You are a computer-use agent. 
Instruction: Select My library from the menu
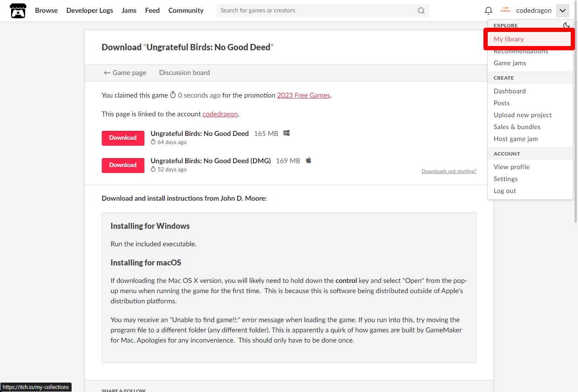coord(529,39)
